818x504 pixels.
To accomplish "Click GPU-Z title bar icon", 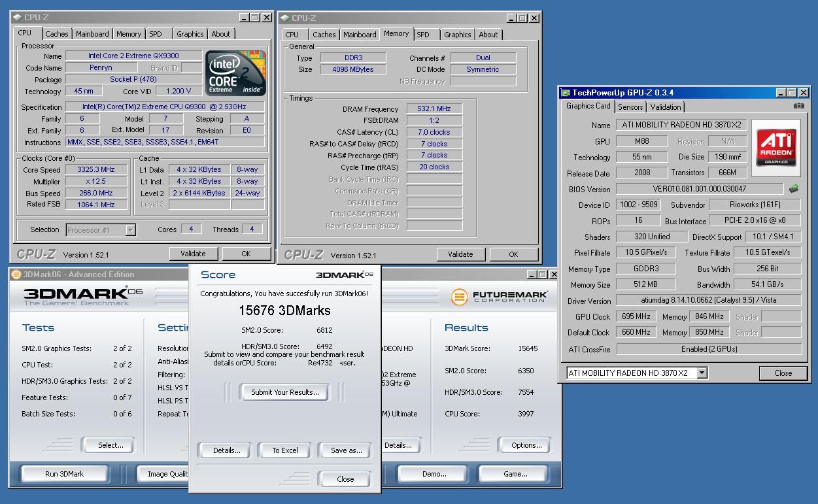I will (x=566, y=93).
